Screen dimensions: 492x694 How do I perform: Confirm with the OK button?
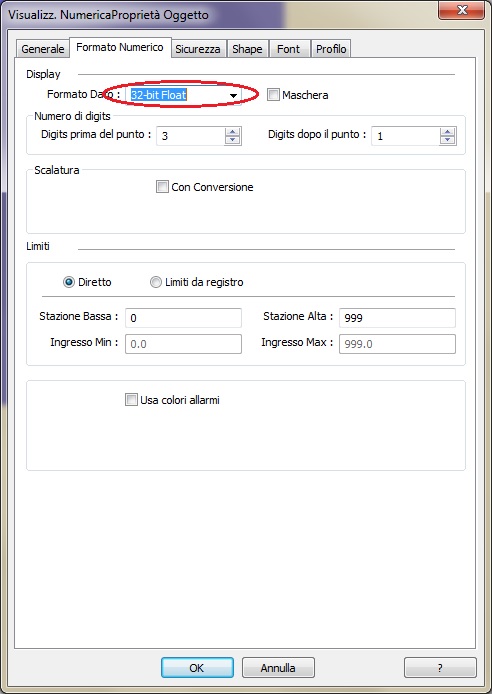click(197, 667)
